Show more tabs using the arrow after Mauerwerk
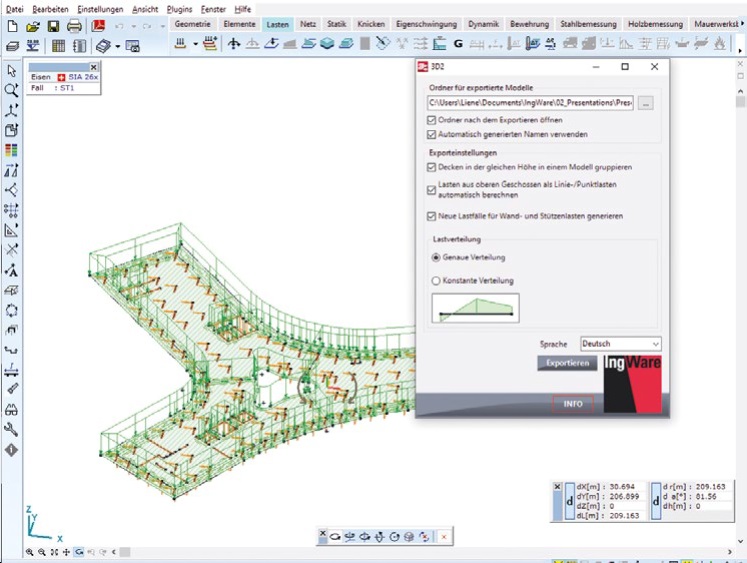747x563 pixels. click(x=742, y=23)
